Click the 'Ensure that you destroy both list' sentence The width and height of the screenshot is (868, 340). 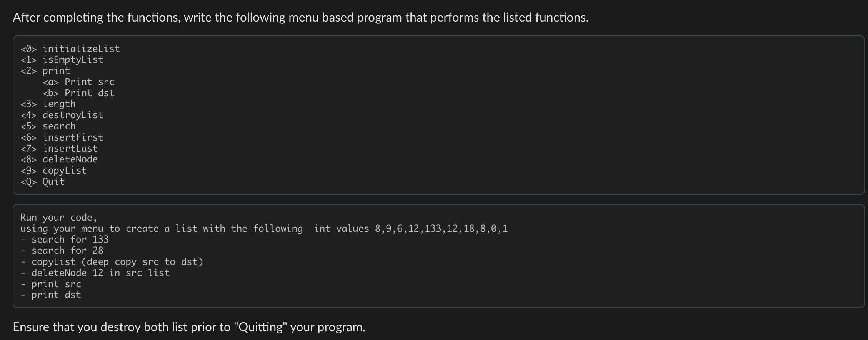pos(189,327)
